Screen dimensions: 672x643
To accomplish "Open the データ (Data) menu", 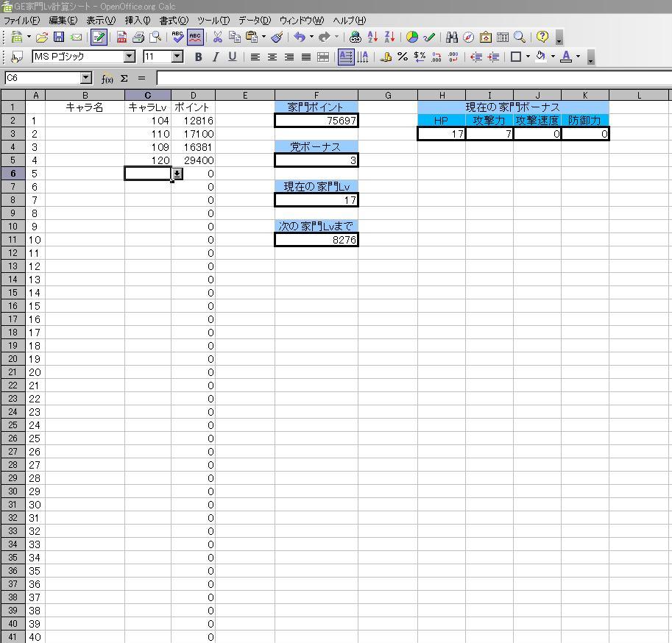I will 254,21.
